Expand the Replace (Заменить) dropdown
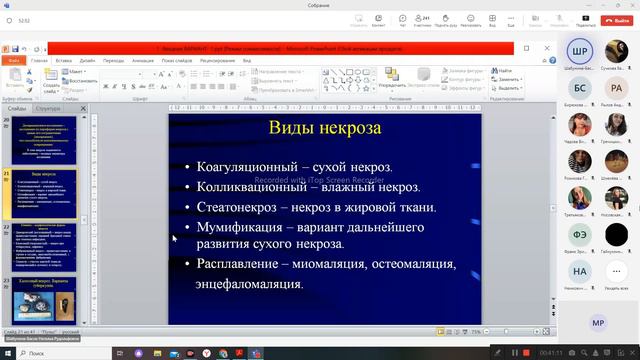 (x=507, y=80)
